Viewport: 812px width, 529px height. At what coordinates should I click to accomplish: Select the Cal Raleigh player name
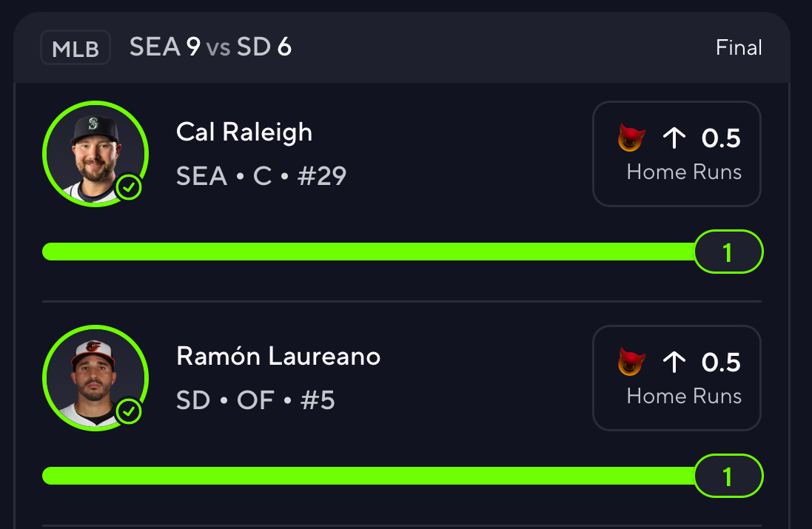(x=244, y=132)
